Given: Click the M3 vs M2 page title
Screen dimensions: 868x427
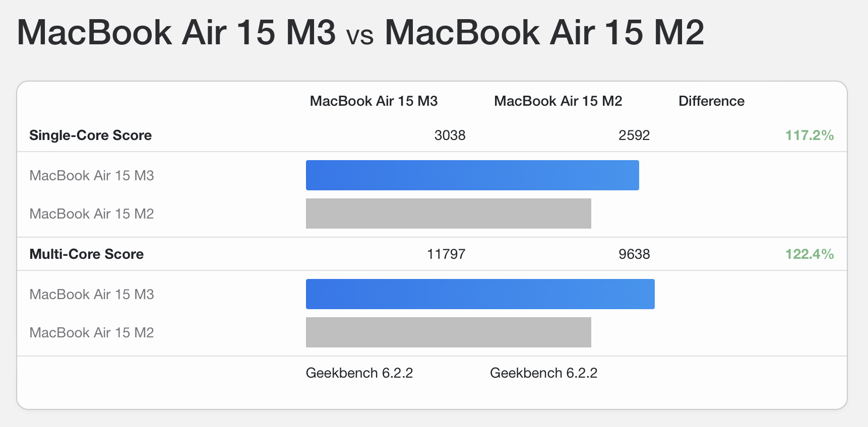Looking at the screenshot, I should pyautogui.click(x=360, y=33).
